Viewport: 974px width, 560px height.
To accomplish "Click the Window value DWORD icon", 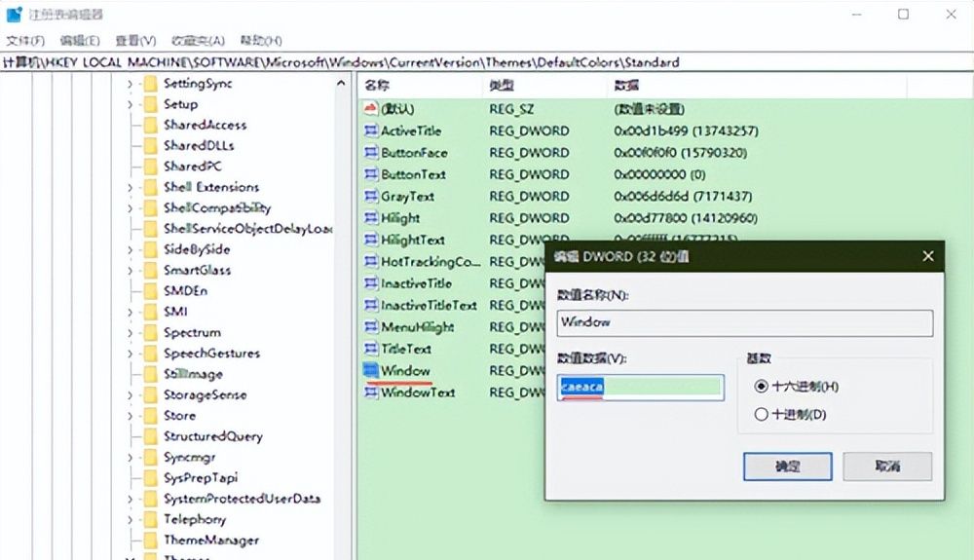I will 371,370.
